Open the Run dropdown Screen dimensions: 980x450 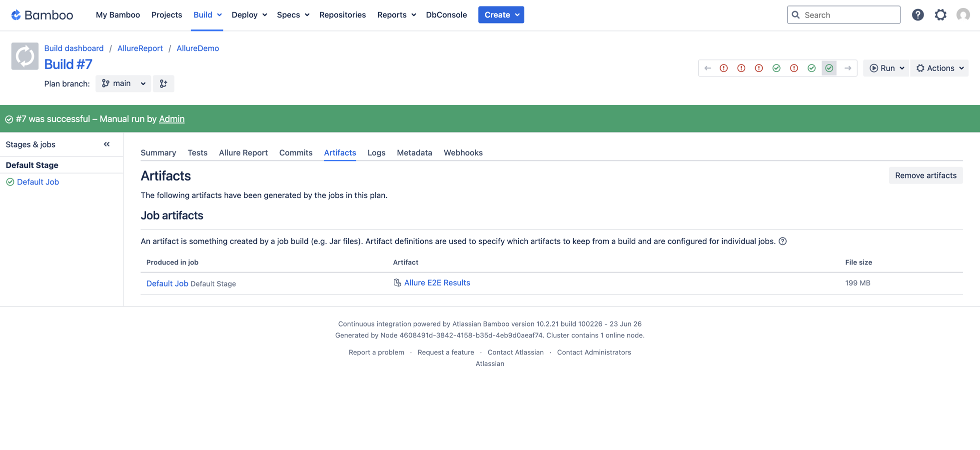click(886, 68)
